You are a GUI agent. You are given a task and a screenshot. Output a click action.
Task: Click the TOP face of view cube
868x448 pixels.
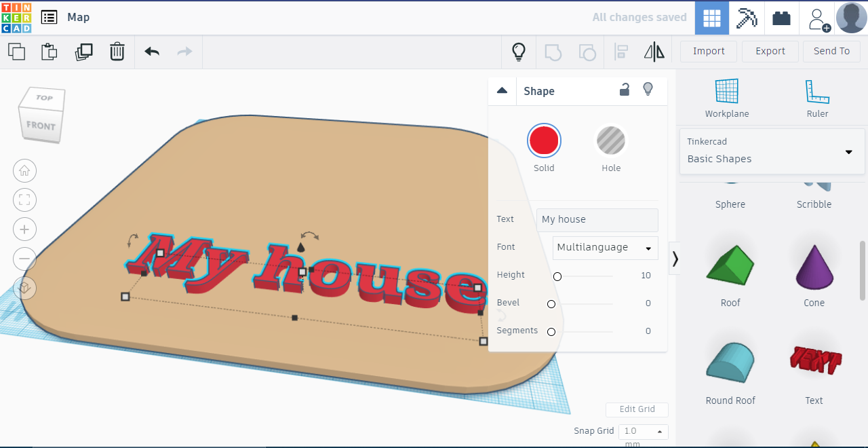[44, 98]
